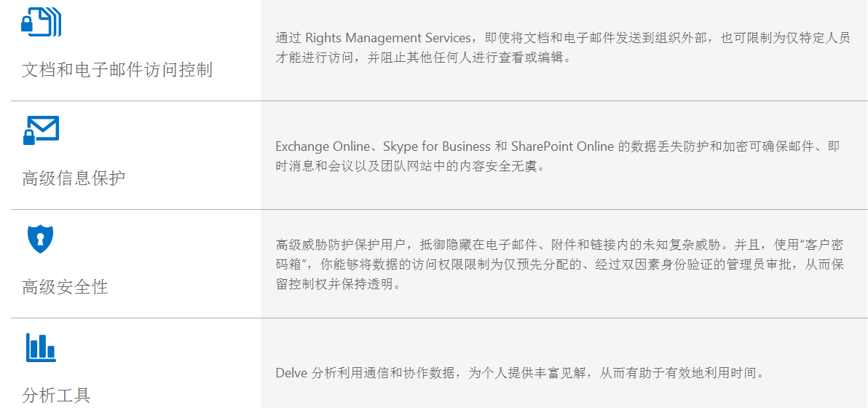Click the blue shield keyhole icon
The height and width of the screenshot is (408, 868).
coord(40,238)
